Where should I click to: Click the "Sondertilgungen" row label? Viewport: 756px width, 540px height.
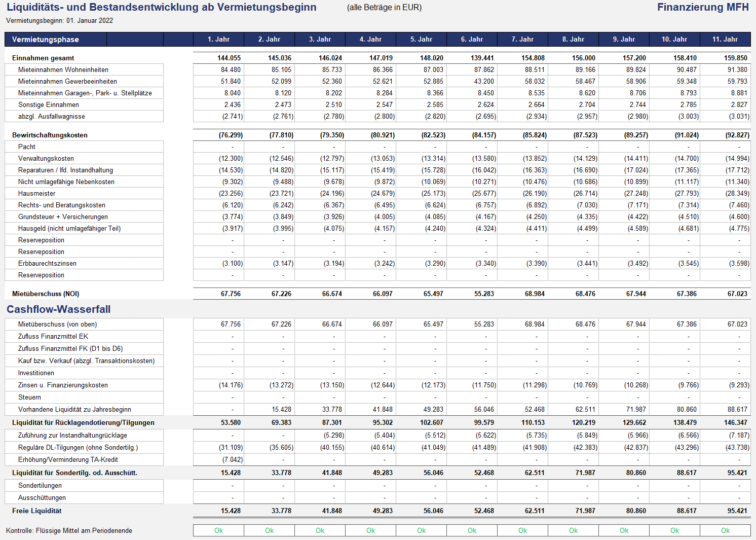pos(40,486)
